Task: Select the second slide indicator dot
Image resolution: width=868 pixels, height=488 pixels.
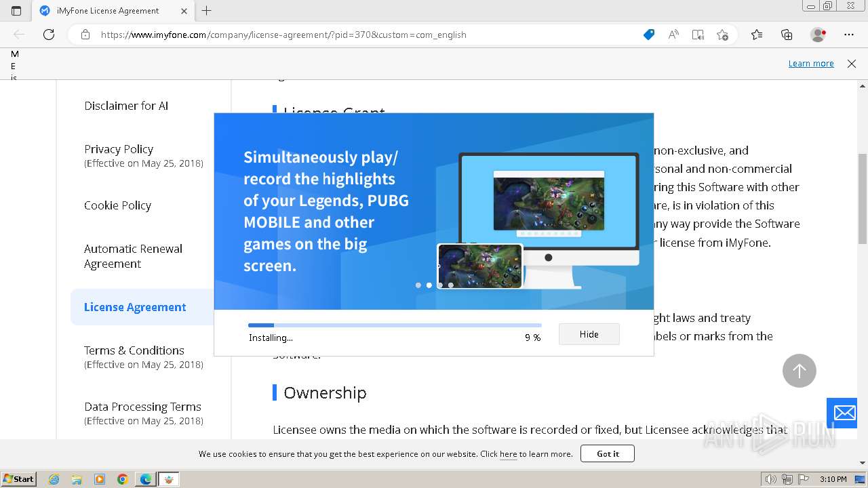Action: point(429,285)
